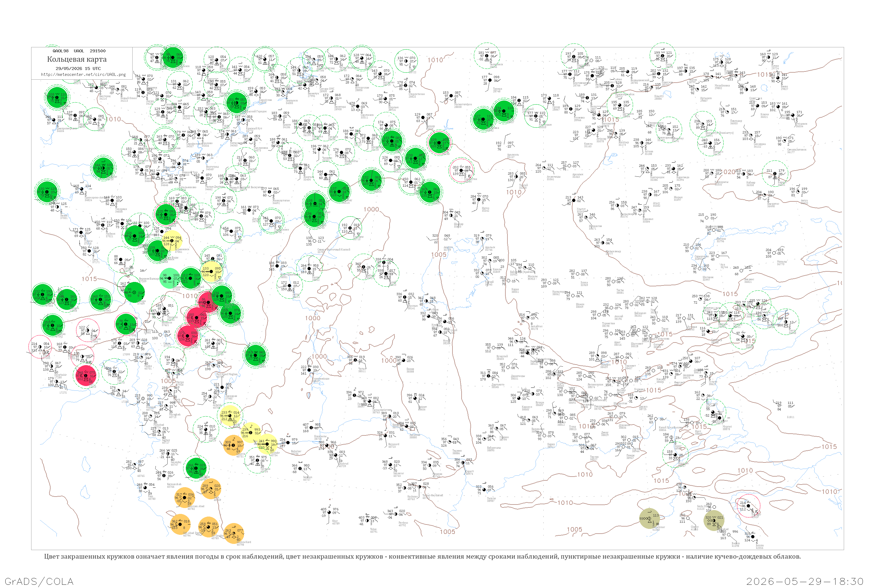Click the "Ardebil 40708" station label
The height and width of the screenshot is (588, 882).
tap(217, 406)
